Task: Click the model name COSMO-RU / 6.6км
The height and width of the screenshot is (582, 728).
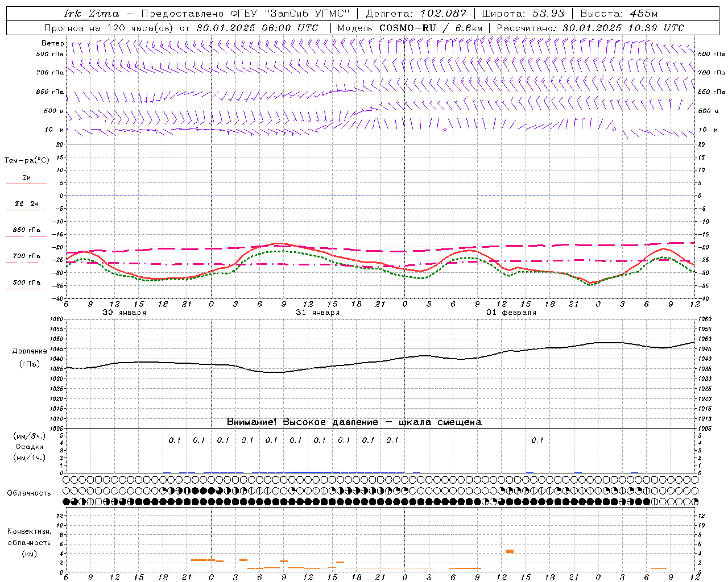Action: 431,28
